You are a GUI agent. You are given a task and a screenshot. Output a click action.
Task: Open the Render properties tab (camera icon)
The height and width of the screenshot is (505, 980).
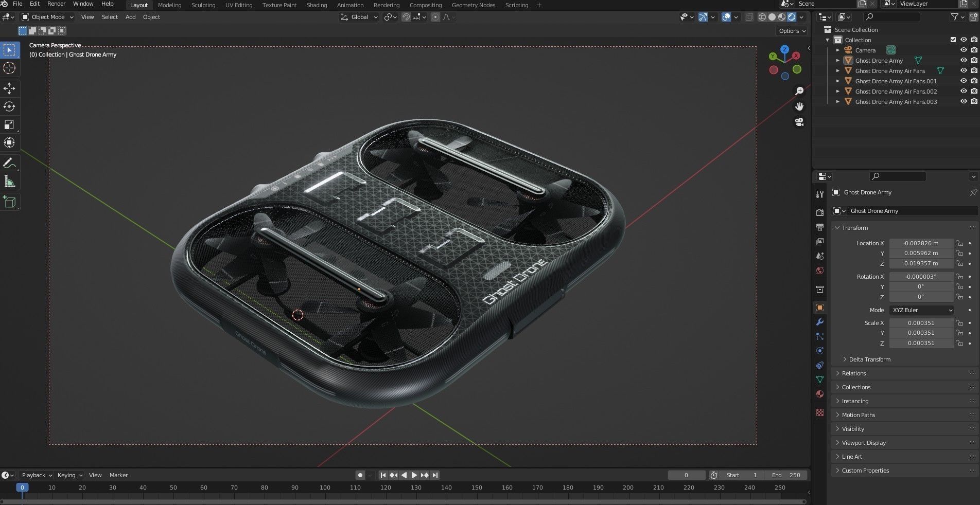pyautogui.click(x=819, y=212)
